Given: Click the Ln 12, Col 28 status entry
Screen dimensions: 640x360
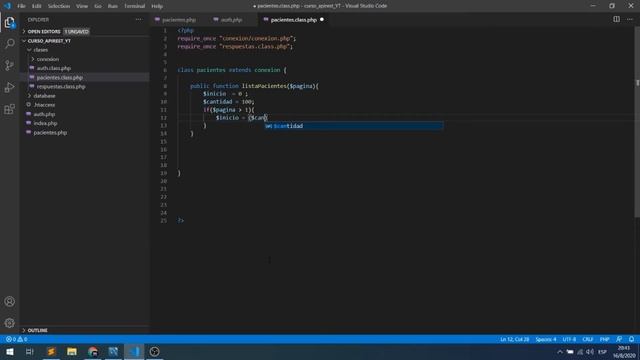Looking at the screenshot, I should (514, 339).
